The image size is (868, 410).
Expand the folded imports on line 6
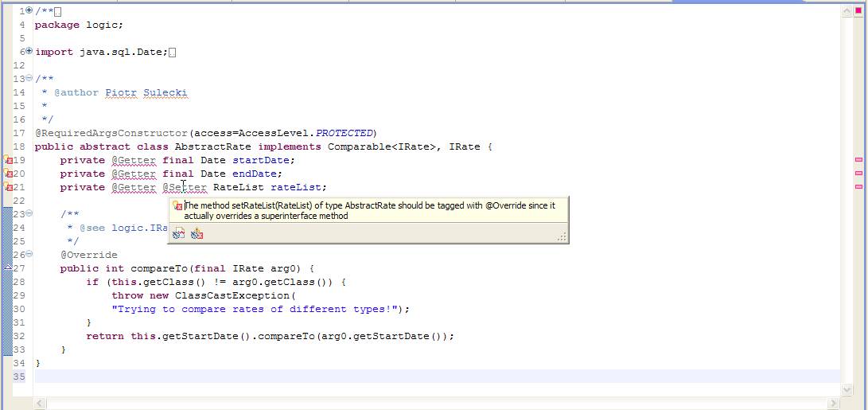click(29, 51)
